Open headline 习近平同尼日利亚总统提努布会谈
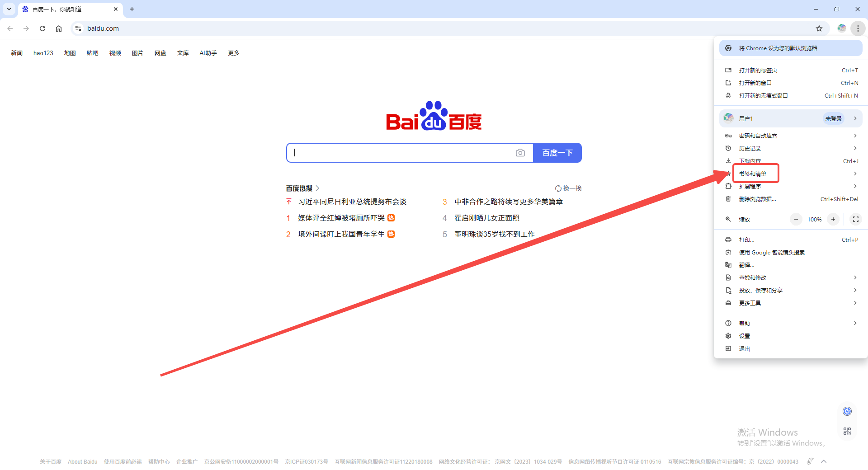 tap(352, 202)
